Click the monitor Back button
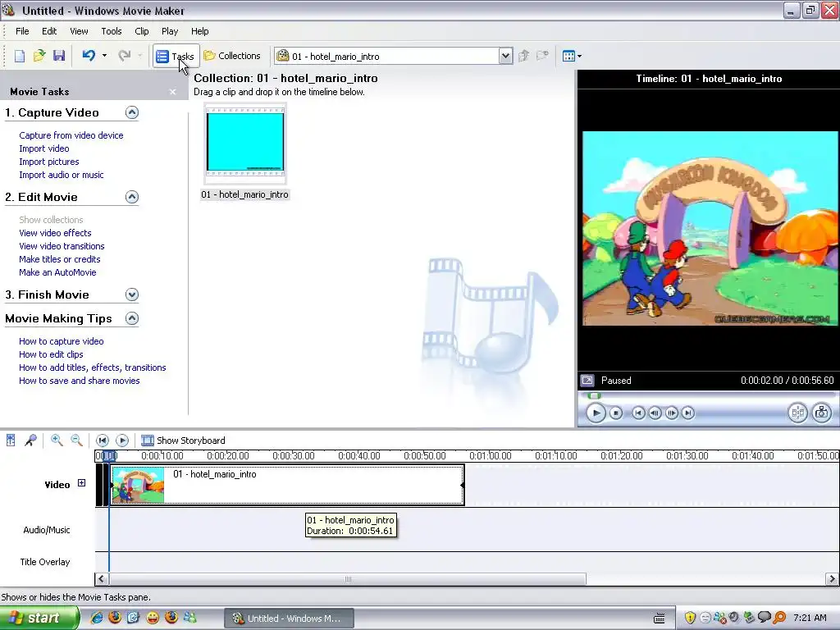This screenshot has height=630, width=840. (x=638, y=413)
